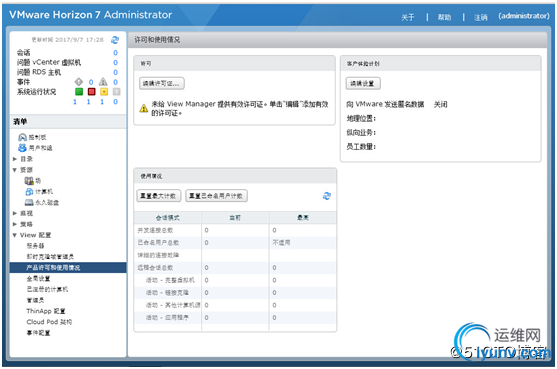Click the 关于 link in header
The height and width of the screenshot is (369, 557).
(408, 17)
